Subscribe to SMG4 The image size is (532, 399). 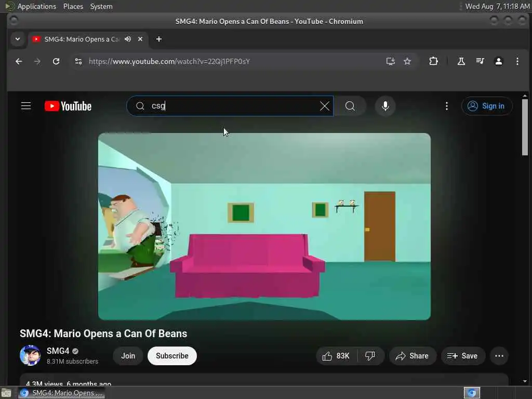tap(172, 355)
